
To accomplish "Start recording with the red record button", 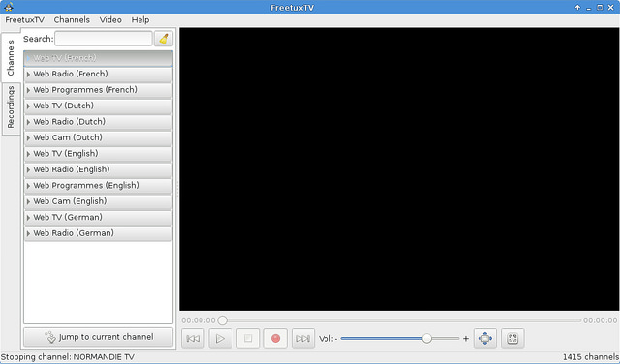I will [x=275, y=338].
